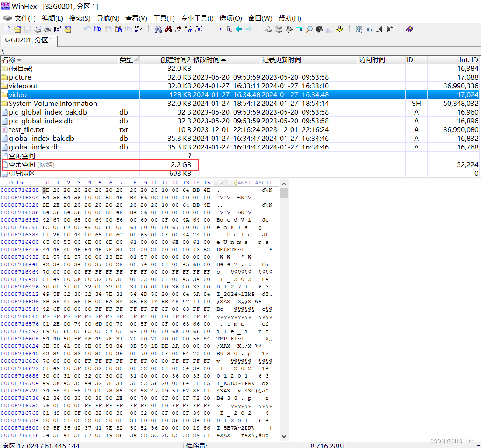Viewport: 481px width, 448px height.
Task: Open the 文件(F) menu
Action: (25, 18)
